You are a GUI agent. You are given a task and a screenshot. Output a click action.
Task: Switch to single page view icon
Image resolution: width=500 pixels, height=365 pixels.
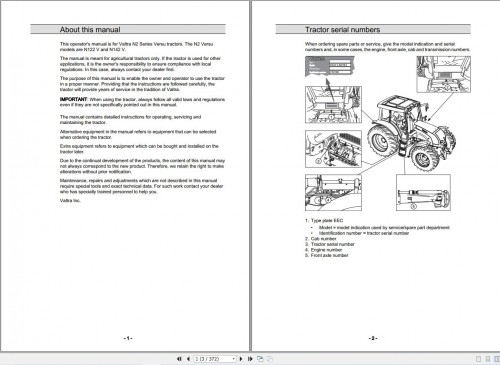[478, 359]
